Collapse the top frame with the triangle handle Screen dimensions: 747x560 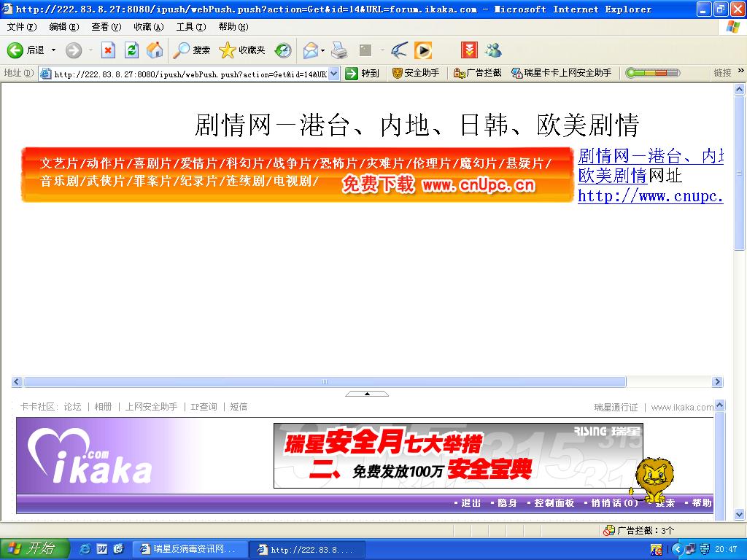pos(367,394)
